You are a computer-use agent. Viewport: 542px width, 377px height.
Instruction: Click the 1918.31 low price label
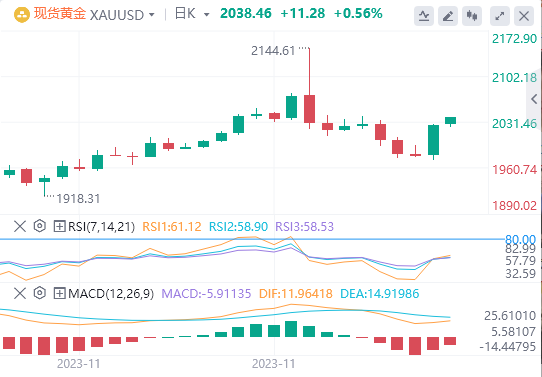[x=78, y=199]
